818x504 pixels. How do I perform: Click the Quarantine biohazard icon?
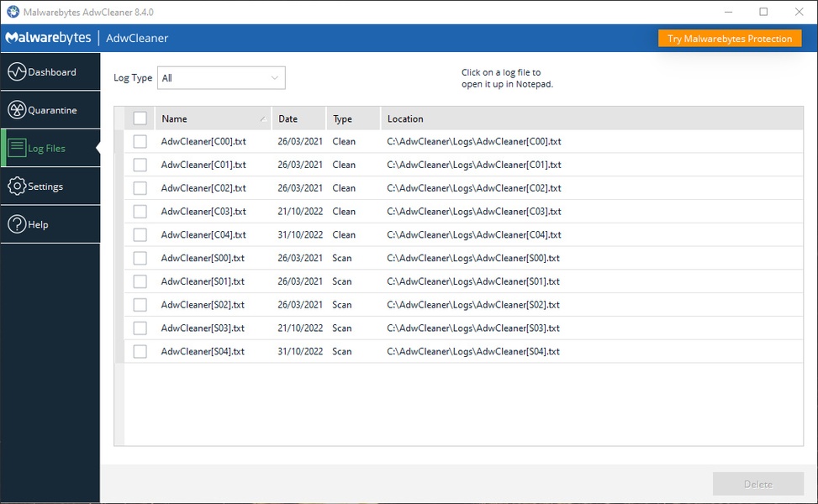17,110
